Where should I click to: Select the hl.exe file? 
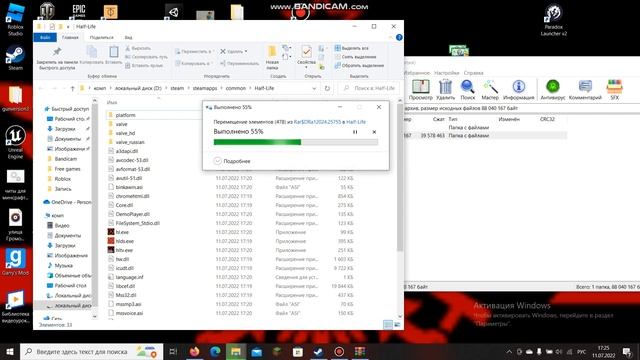pos(118,232)
